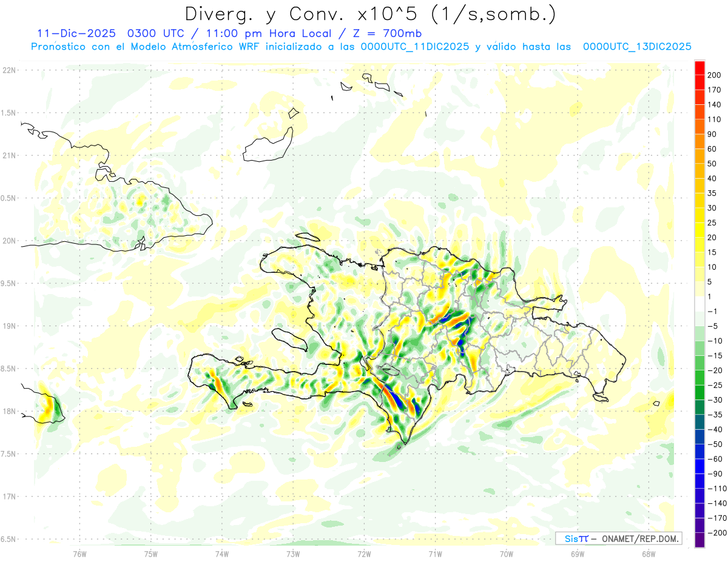Click the red color bar segment above 200
The width and height of the screenshot is (728, 562).
[x=699, y=67]
